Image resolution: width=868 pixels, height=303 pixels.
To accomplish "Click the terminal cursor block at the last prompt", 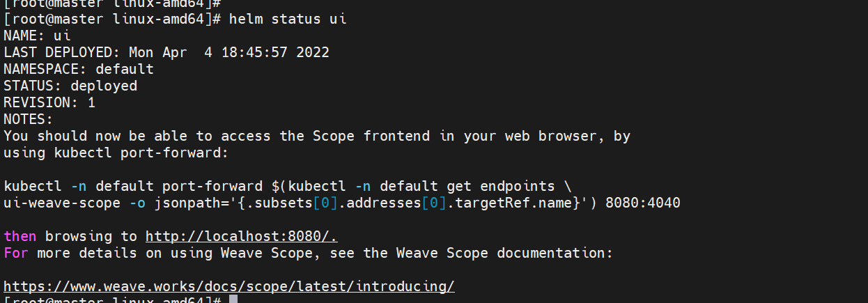I will 233,300.
